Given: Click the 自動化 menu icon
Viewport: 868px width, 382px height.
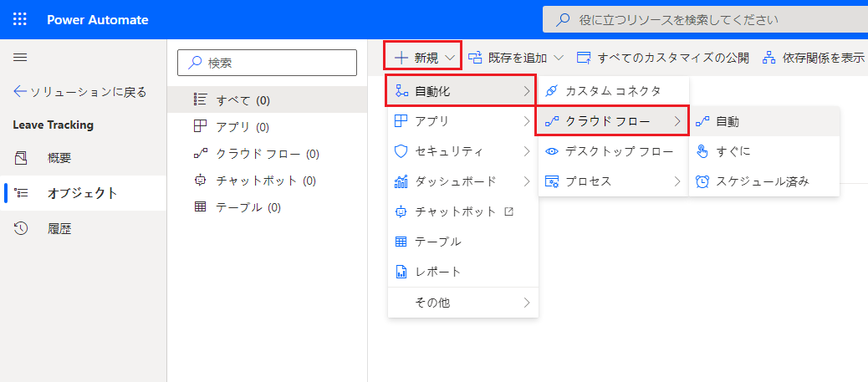Looking at the screenshot, I should click(401, 91).
